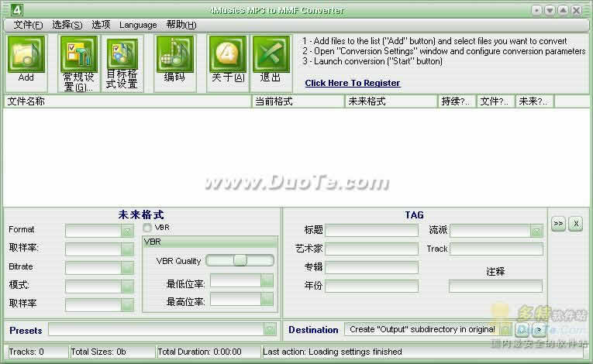The image size is (593, 364).
Task: Click the '>>' button beside TAG panel
Action: pos(559,224)
